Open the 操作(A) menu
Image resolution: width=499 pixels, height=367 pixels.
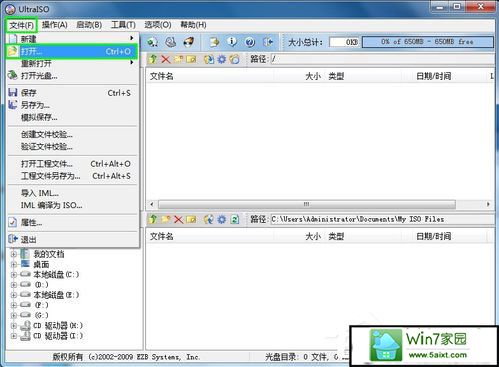pyautogui.click(x=55, y=25)
